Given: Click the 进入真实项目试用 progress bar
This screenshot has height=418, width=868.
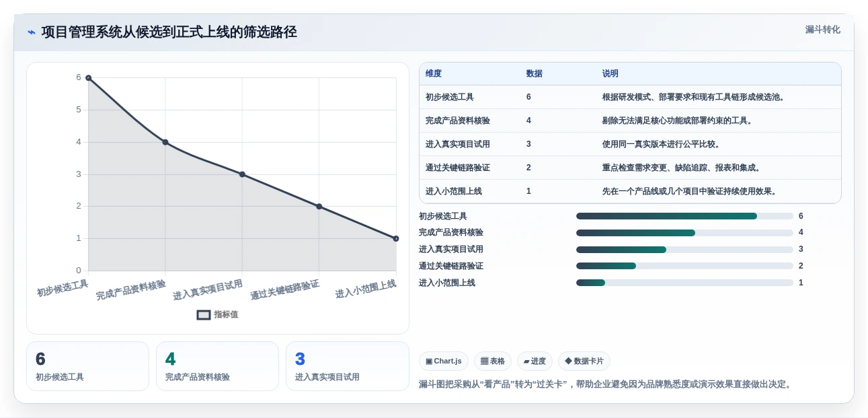Looking at the screenshot, I should coord(684,250).
